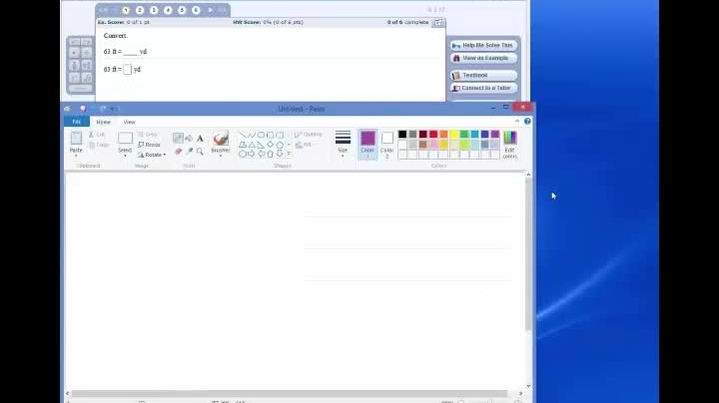Click the Help Me Solve This button
This screenshot has height=403, width=719.
click(x=483, y=45)
